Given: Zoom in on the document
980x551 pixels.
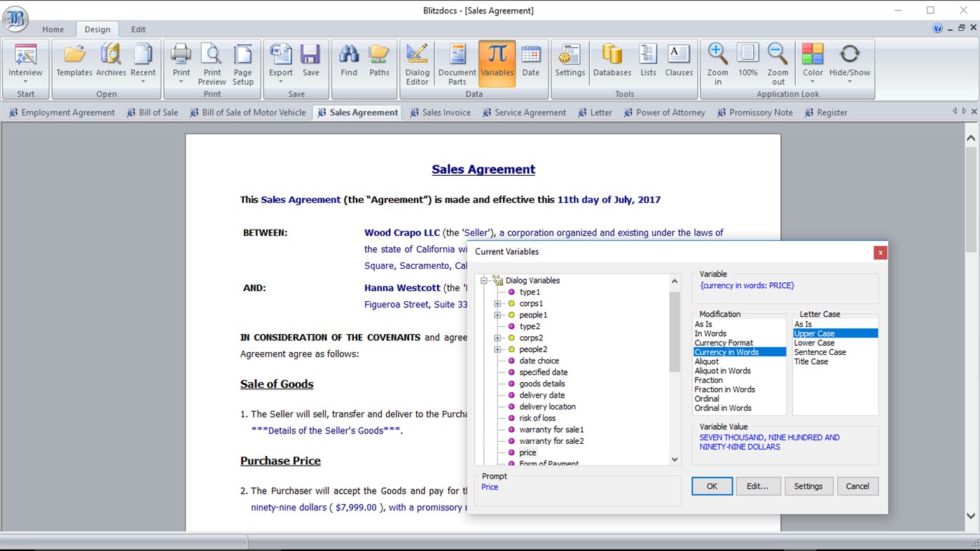Looking at the screenshot, I should point(717,63).
